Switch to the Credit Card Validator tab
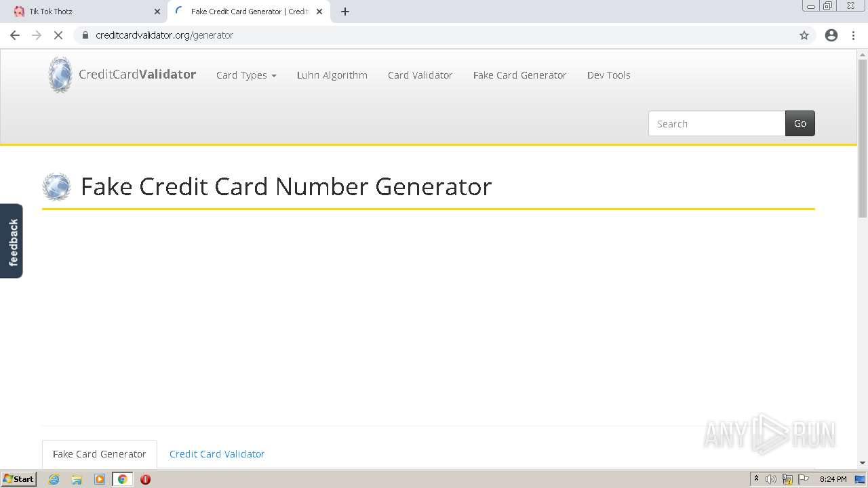868x488 pixels. point(217,454)
